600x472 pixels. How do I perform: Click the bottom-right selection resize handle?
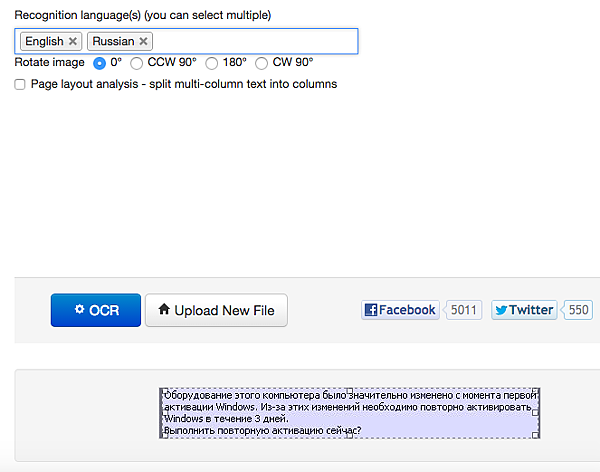coord(538,435)
